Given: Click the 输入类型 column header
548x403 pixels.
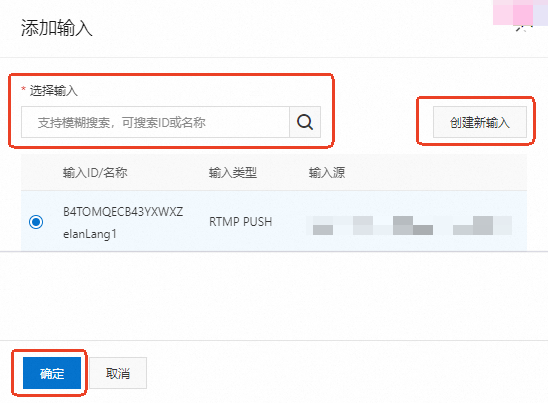Looking at the screenshot, I should pos(233,173).
